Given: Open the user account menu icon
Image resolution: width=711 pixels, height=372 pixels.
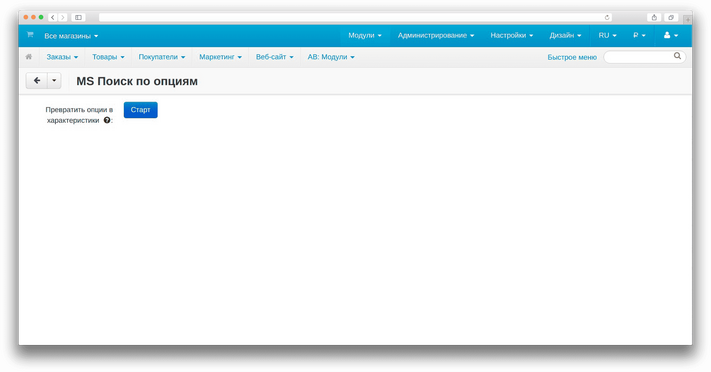Looking at the screenshot, I should tap(671, 35).
